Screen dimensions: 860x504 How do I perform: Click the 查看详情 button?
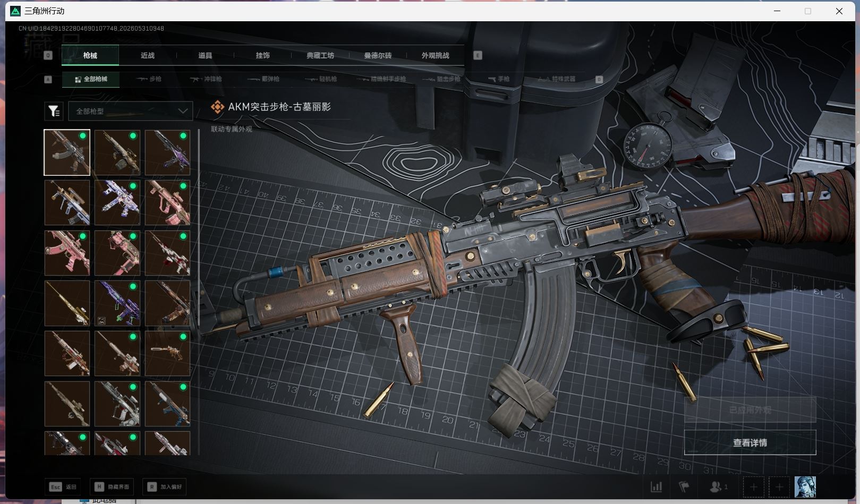coord(750,442)
